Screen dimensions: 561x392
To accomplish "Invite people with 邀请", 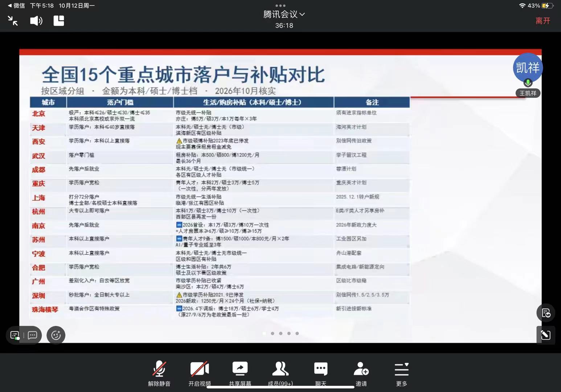I will [x=361, y=373].
